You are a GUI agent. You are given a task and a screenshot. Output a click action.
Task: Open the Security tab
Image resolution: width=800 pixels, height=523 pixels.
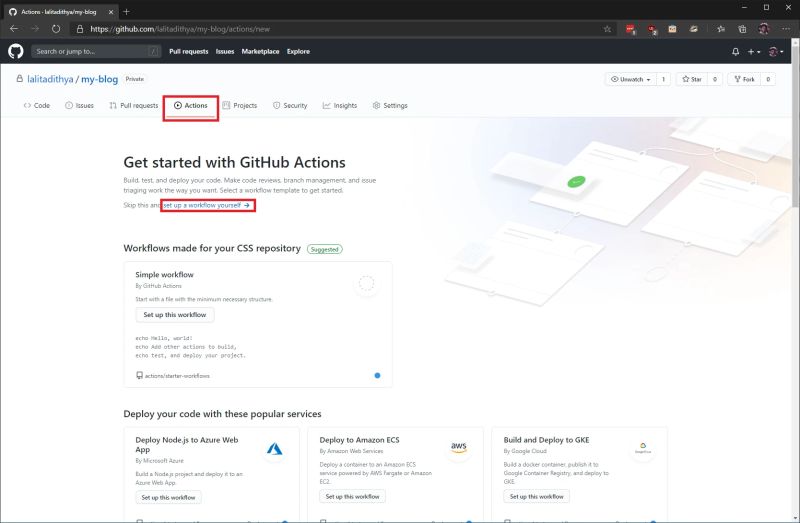290,106
